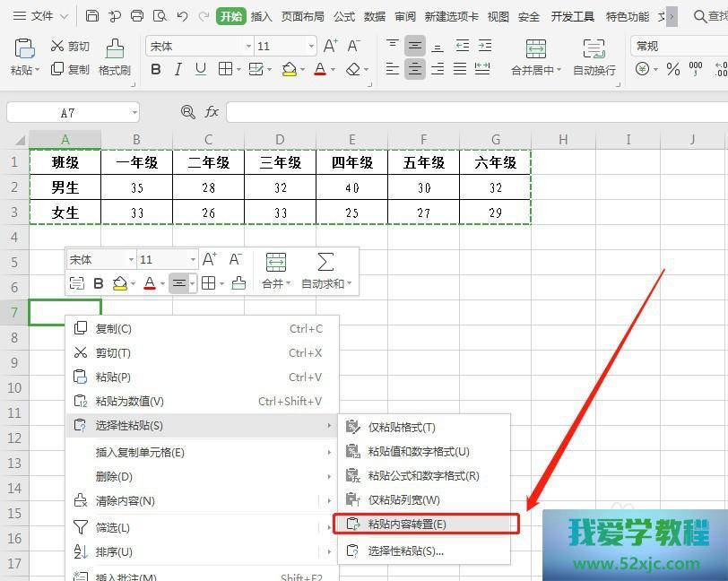Click the AutoSum (自动求和) sigma icon in mini toolbar
Viewport: 728px width, 581px height.
(x=325, y=262)
